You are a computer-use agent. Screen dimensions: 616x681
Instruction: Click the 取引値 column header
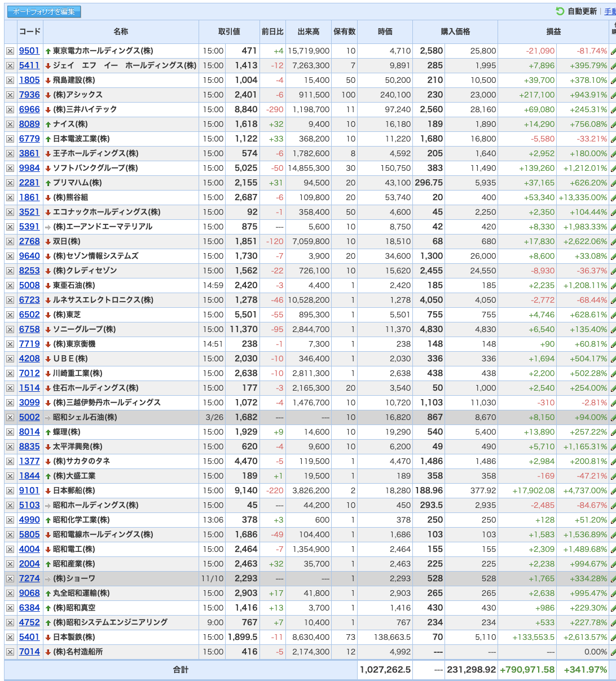point(229,32)
